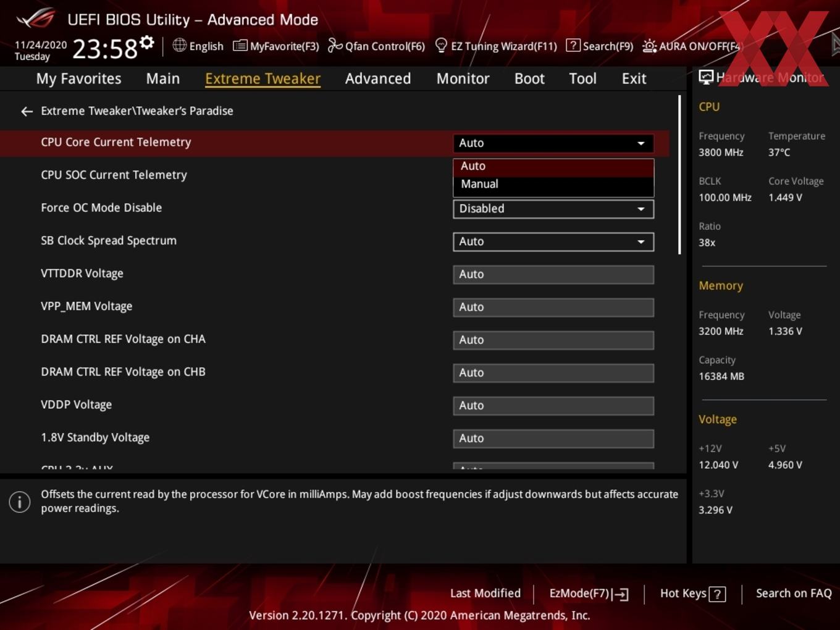This screenshot has width=840, height=630.
Task: Click the 23:58 clock display
Action: [105, 49]
